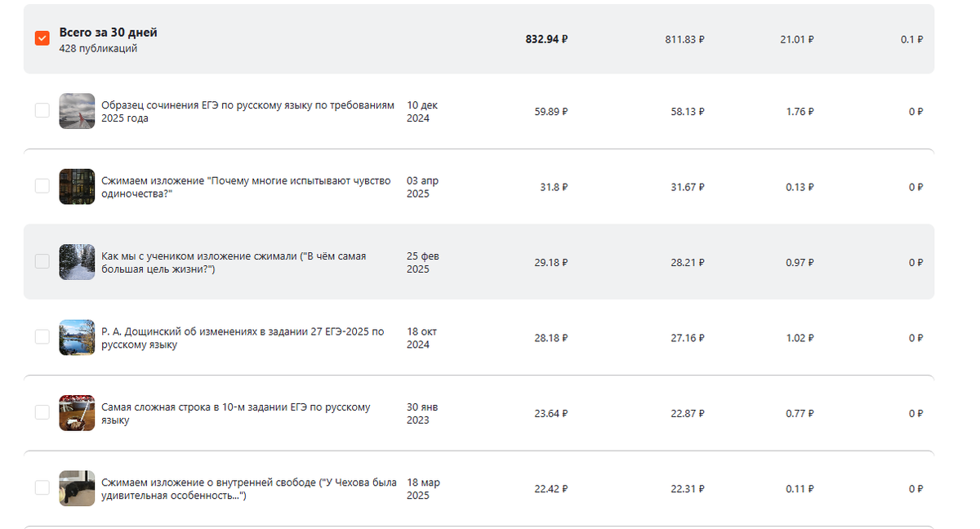Open "Как мы с учеником изложение сжимали" post
Image resolution: width=980 pixels, height=529 pixels.
coord(234,262)
